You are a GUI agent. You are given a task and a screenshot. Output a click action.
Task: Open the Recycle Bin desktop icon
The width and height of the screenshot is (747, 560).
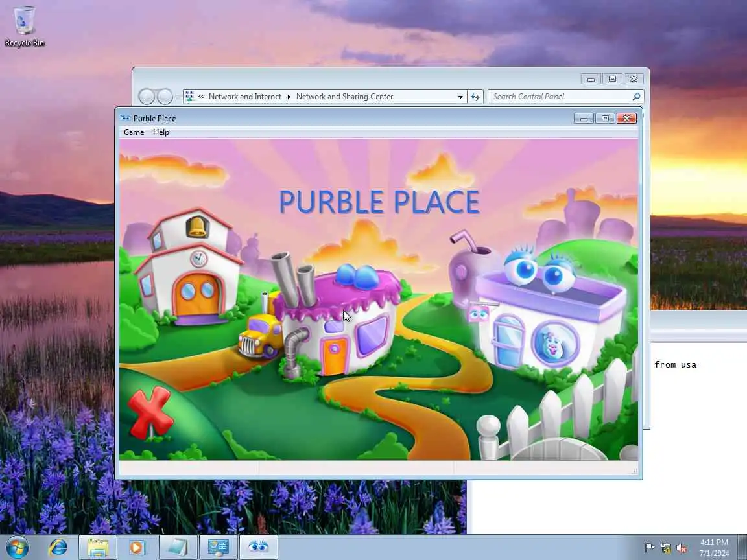point(24,26)
